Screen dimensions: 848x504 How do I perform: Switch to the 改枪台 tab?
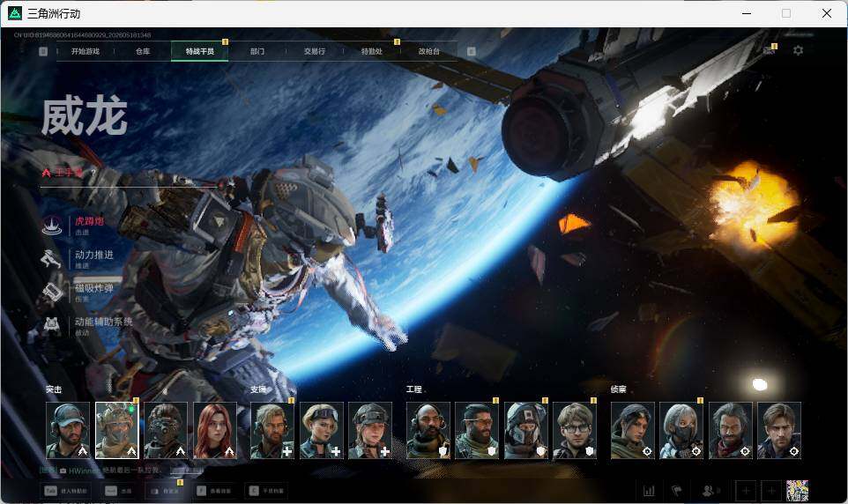click(x=429, y=51)
